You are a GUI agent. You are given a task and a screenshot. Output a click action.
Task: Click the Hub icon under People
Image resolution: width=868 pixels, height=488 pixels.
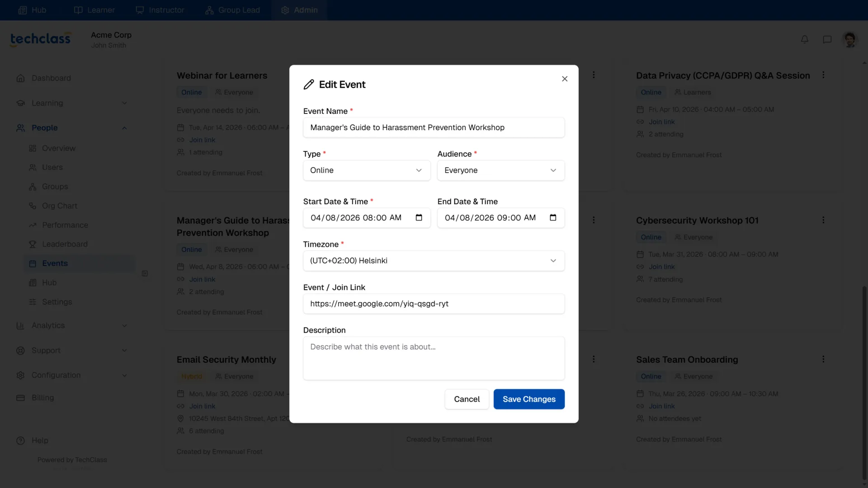pyautogui.click(x=33, y=282)
